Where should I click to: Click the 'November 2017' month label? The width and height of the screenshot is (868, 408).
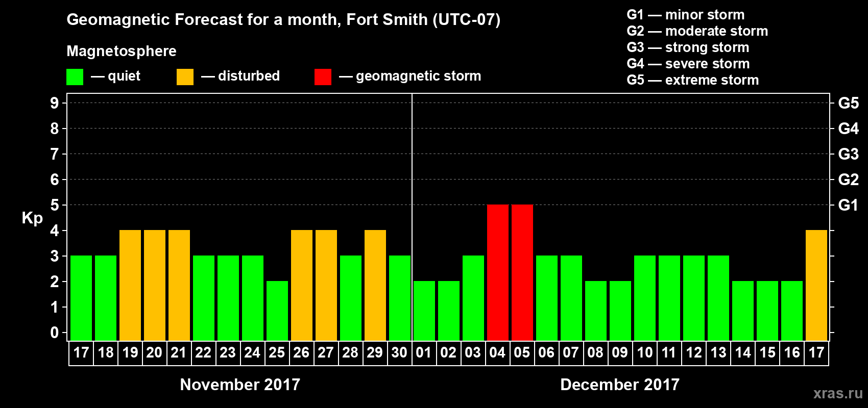pyautogui.click(x=240, y=385)
